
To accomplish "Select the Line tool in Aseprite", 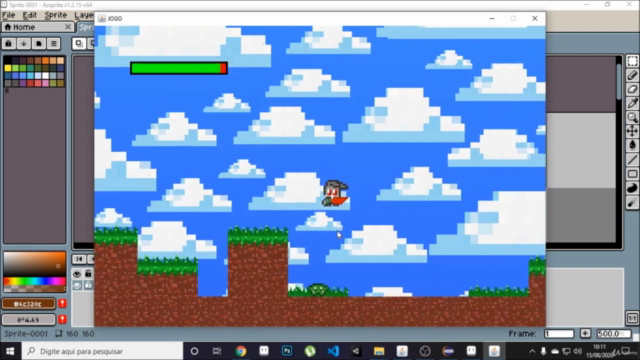I will [632, 160].
